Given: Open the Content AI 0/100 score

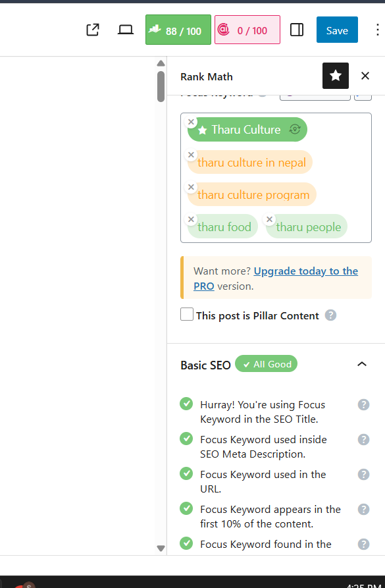Looking at the screenshot, I should pyautogui.click(x=247, y=30).
